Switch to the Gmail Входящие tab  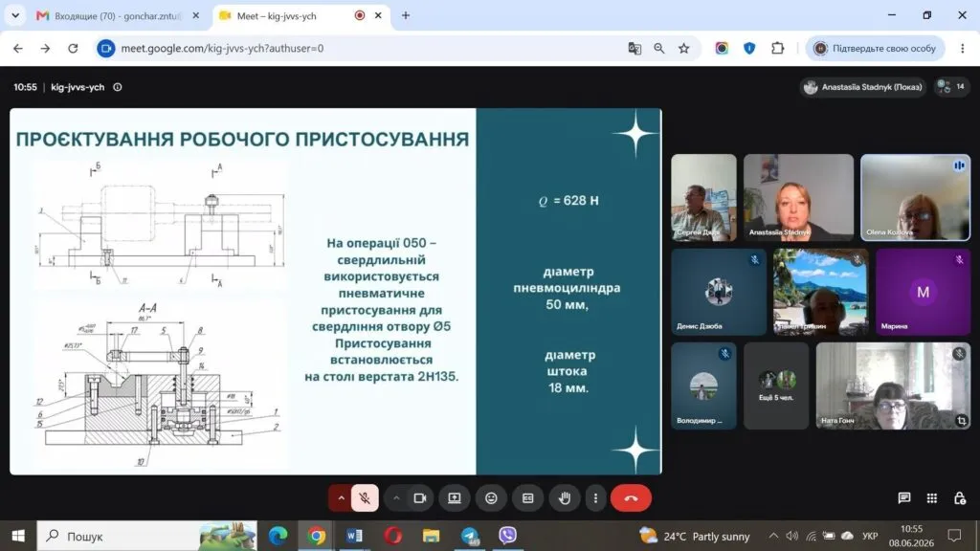pyautogui.click(x=118, y=15)
